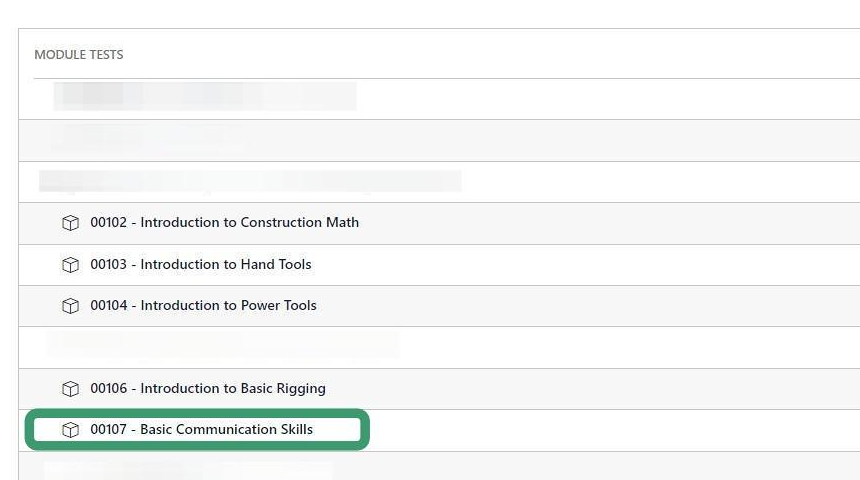Click the module number 00102 text
Screen dimensions: 860x480
click(x=109, y=223)
